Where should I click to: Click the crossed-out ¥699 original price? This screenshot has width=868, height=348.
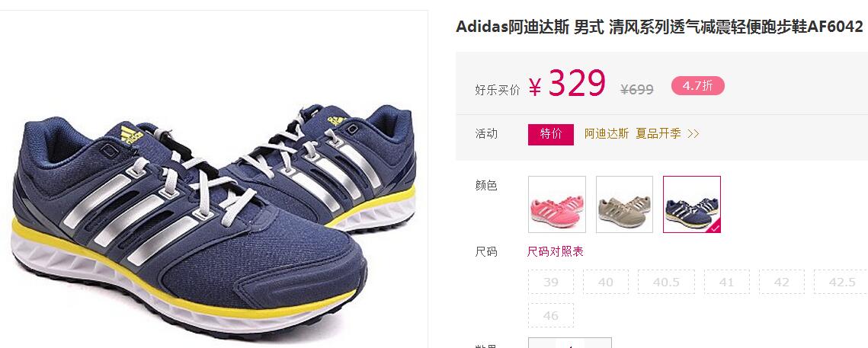pos(636,89)
